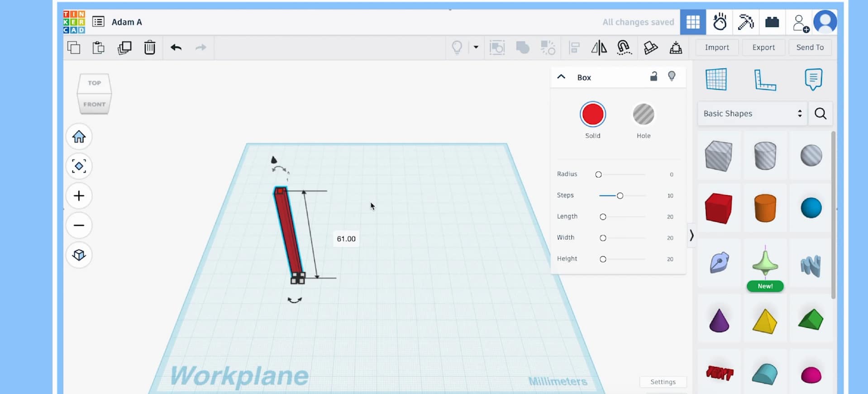Select the orange Cylinder shape
The height and width of the screenshot is (394, 868).
point(765,208)
